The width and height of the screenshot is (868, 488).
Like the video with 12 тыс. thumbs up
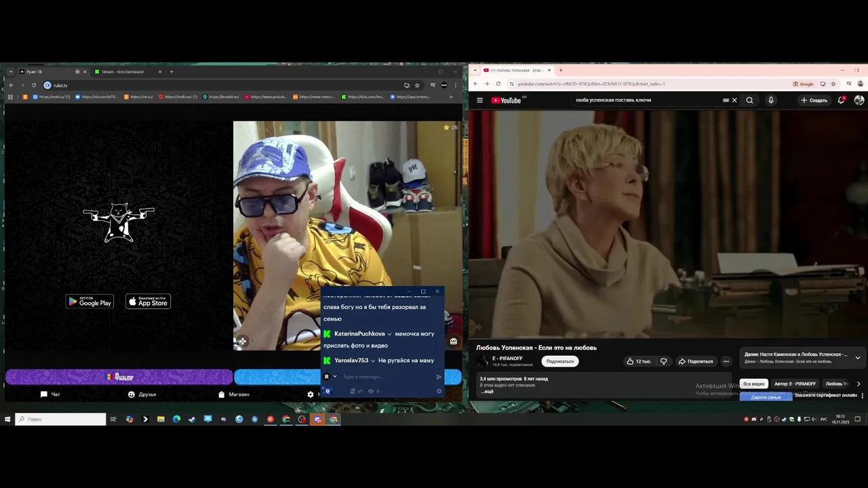(639, 361)
